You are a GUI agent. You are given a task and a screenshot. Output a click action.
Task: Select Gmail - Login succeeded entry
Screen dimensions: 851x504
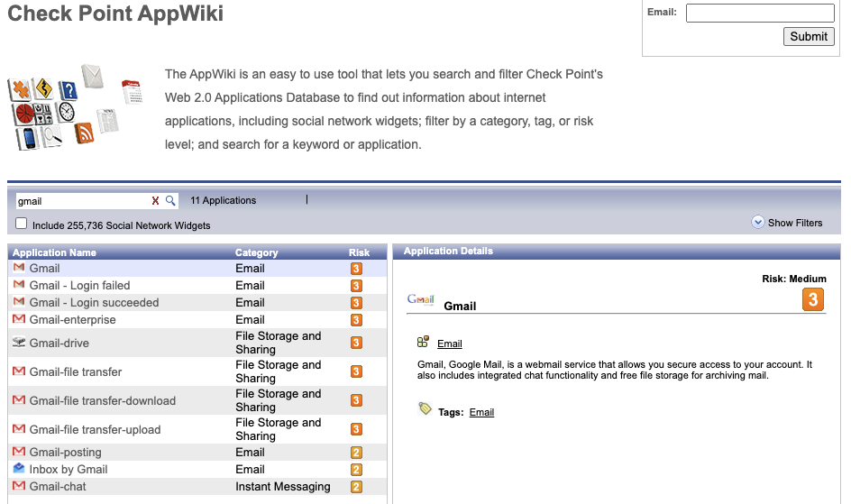click(197, 302)
